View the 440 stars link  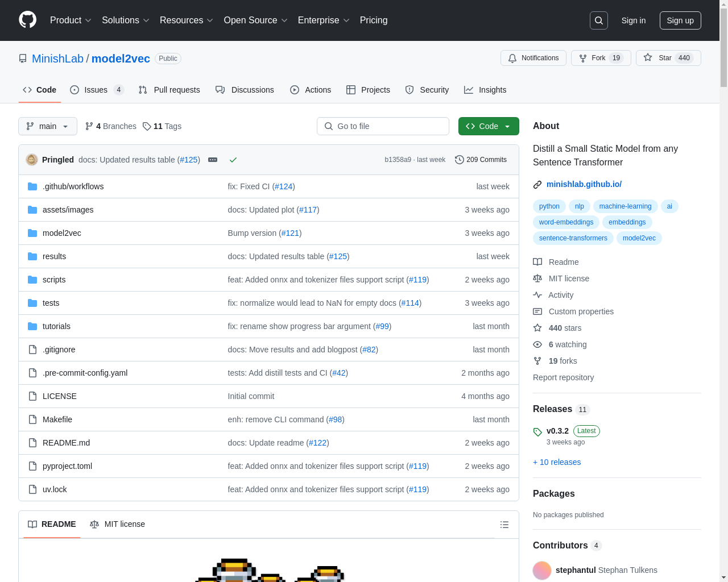(x=557, y=328)
